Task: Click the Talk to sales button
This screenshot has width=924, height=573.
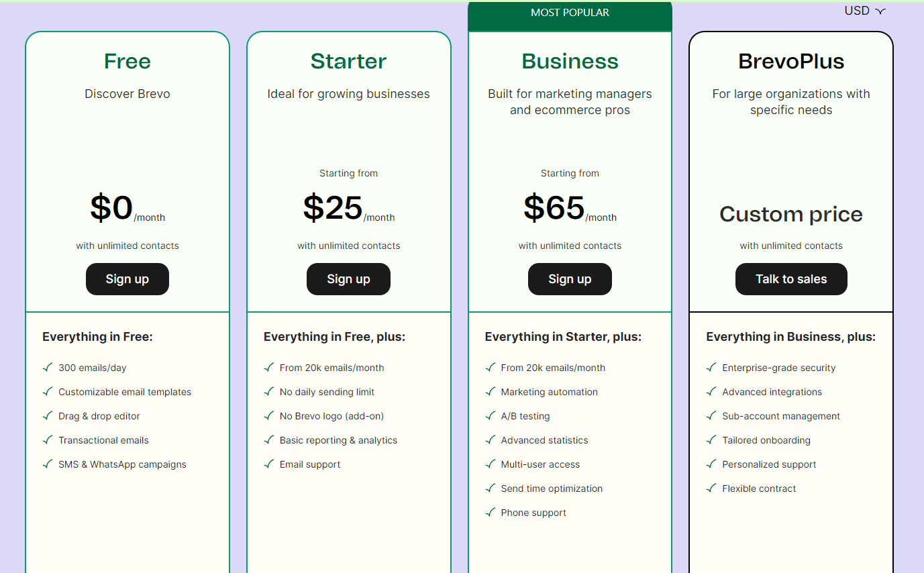Action: coord(791,279)
